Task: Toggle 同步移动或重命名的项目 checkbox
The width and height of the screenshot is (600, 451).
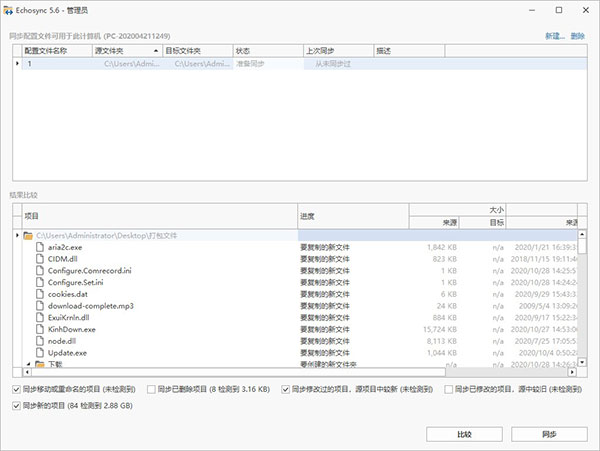Action: [15, 389]
